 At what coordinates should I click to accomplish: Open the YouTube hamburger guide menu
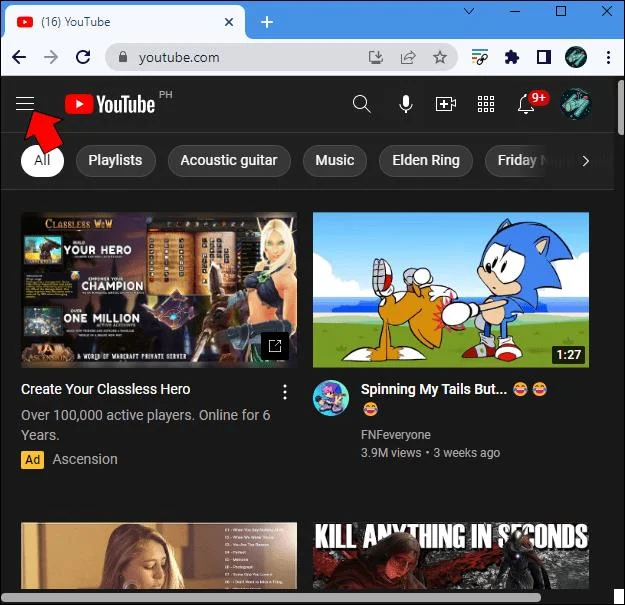(25, 104)
